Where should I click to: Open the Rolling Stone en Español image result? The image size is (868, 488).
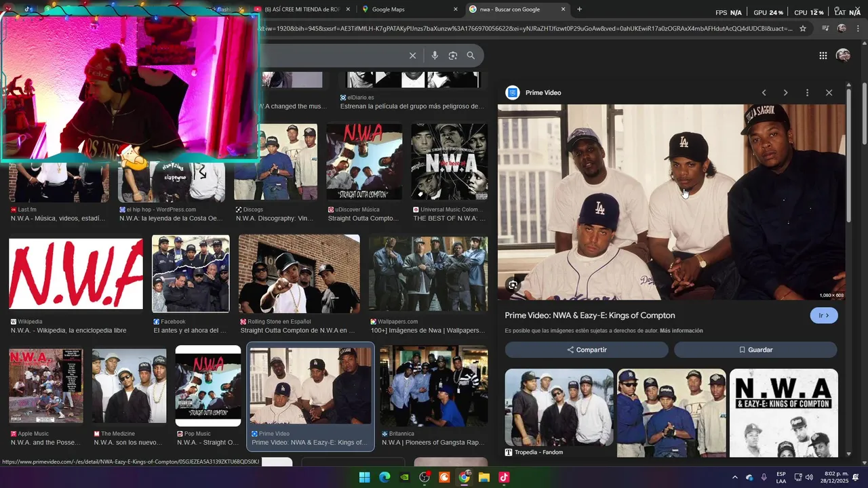pyautogui.click(x=299, y=274)
